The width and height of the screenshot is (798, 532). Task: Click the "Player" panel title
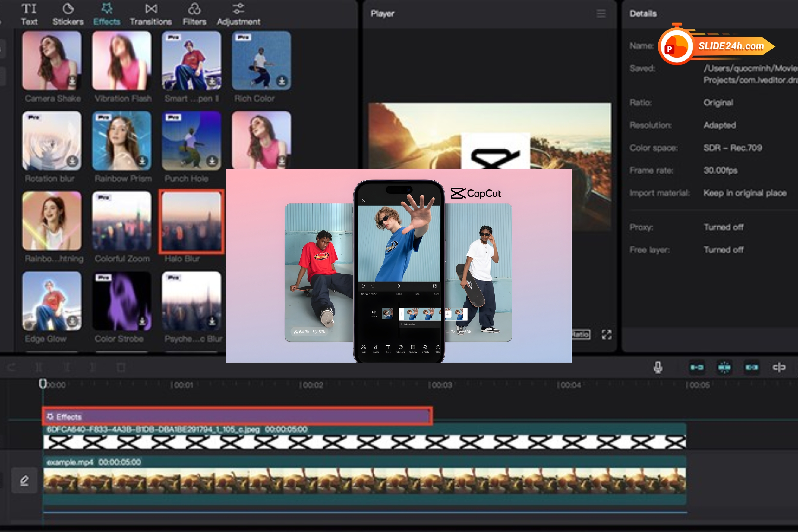[x=382, y=14]
